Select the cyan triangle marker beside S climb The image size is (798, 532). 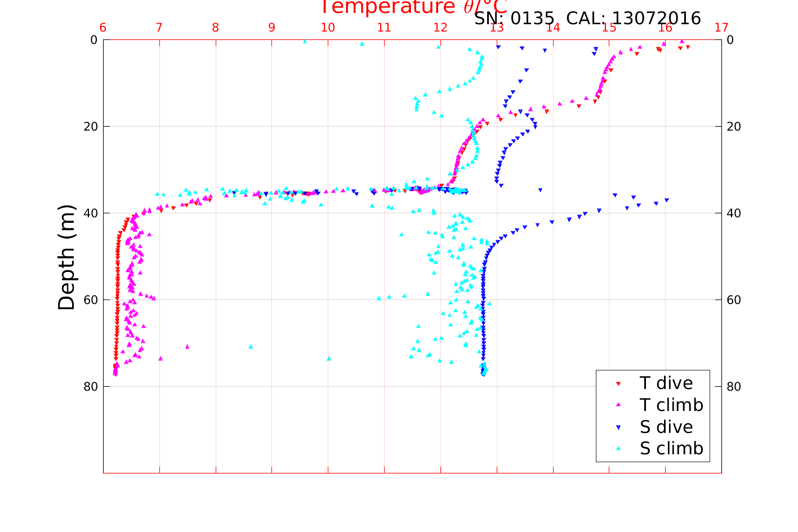tap(618, 449)
